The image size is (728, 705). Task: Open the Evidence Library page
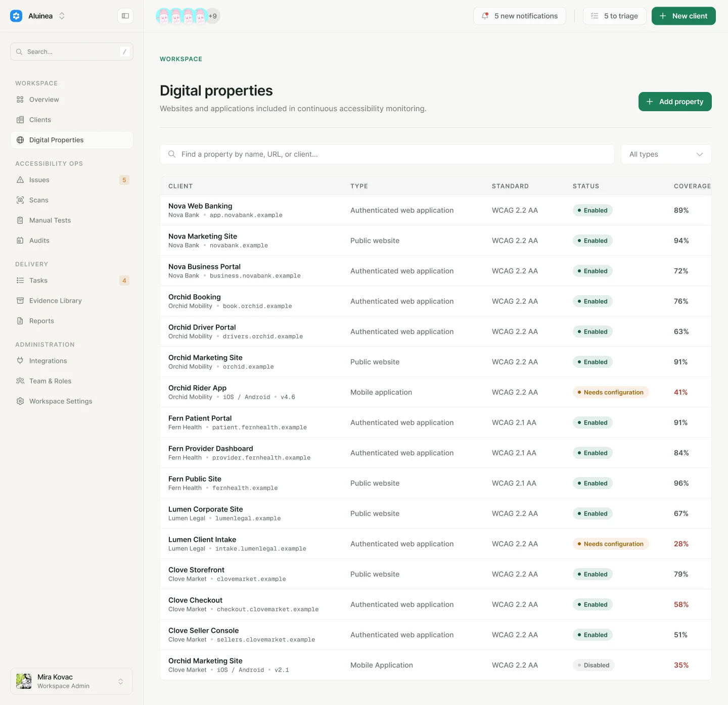click(71, 301)
